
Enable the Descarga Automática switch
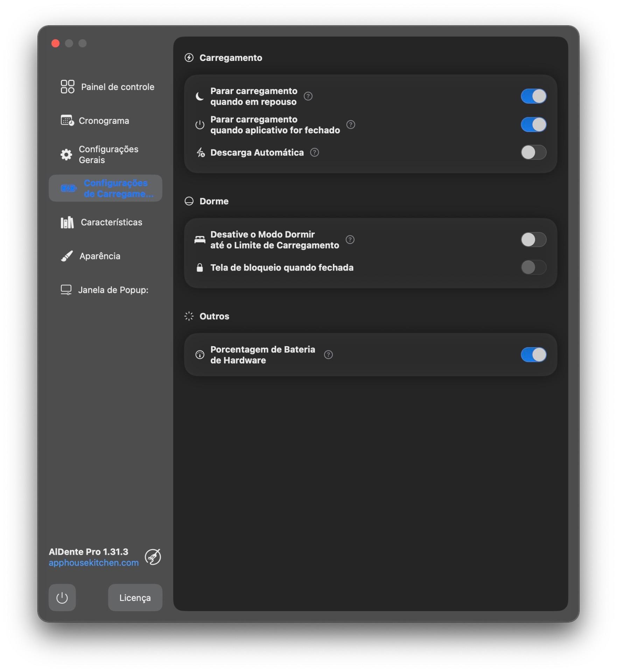(x=533, y=153)
